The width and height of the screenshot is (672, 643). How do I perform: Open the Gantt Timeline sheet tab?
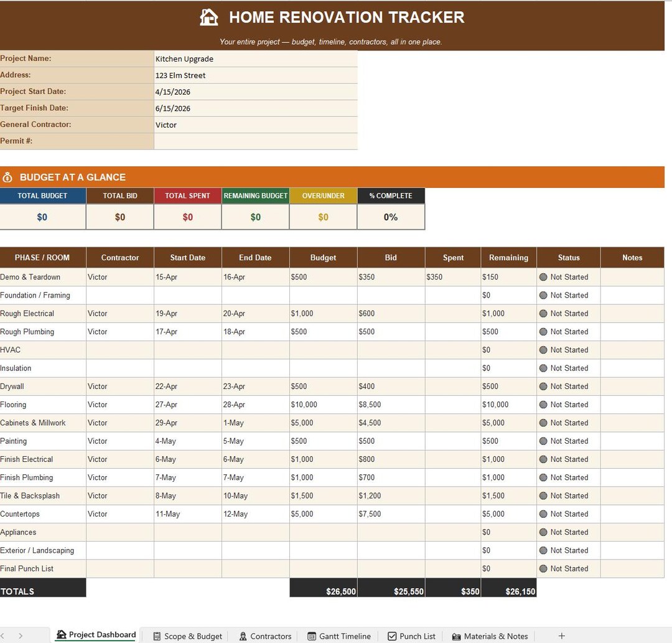340,637
